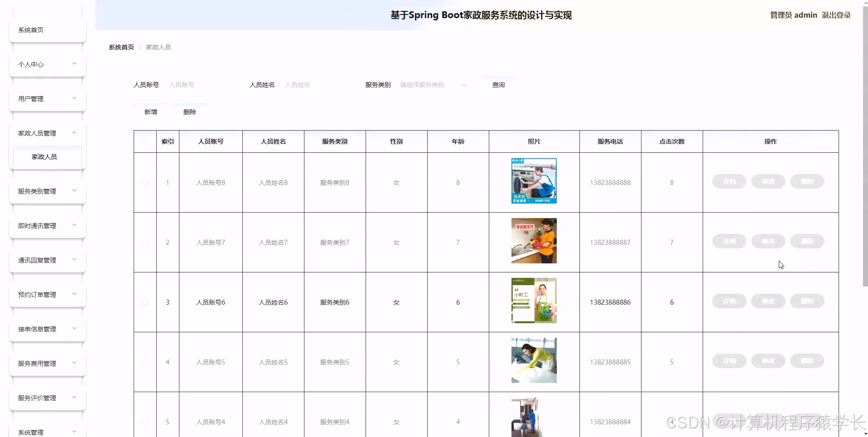Screen dimensions: 868x437
Task: Click the 删除 batch delete button
Action: pos(189,112)
